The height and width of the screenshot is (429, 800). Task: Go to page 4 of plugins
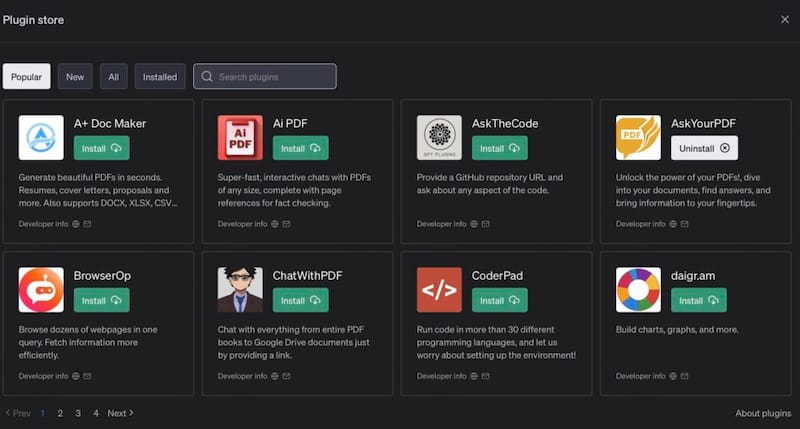(96, 413)
